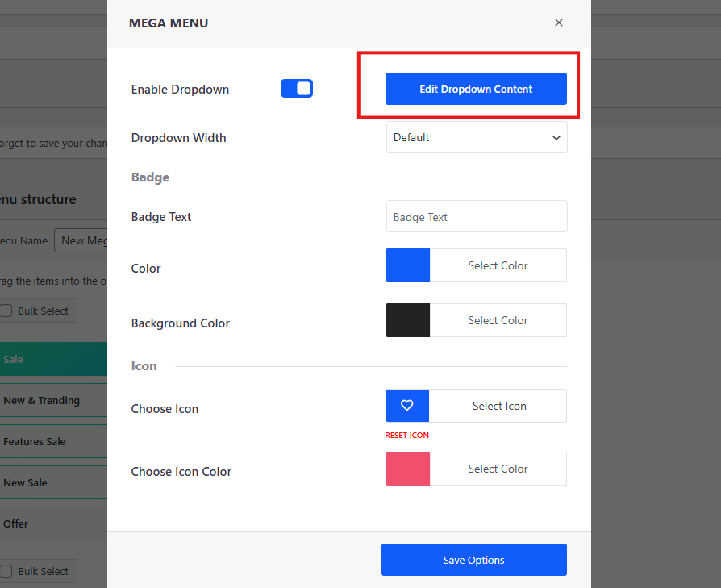Image resolution: width=721 pixels, height=588 pixels.
Task: Click the black Background Color swatch
Action: pos(406,320)
